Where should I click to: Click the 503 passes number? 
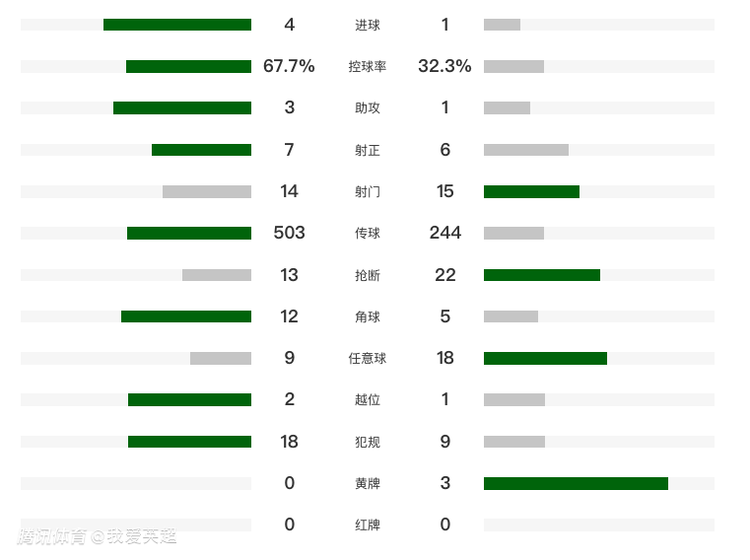click(289, 233)
